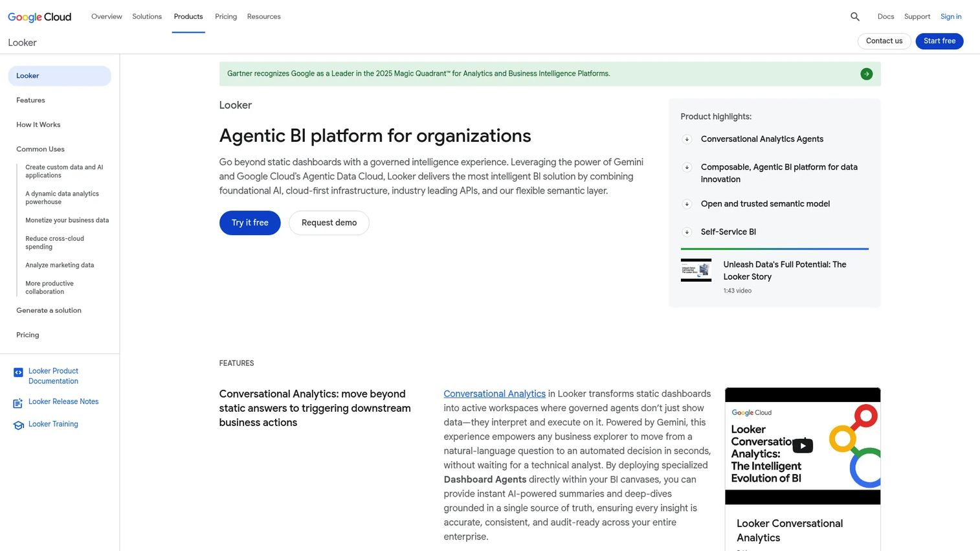The height and width of the screenshot is (551, 980).
Task: Jump to Open and trusted semantic model
Action: pyautogui.click(x=765, y=204)
